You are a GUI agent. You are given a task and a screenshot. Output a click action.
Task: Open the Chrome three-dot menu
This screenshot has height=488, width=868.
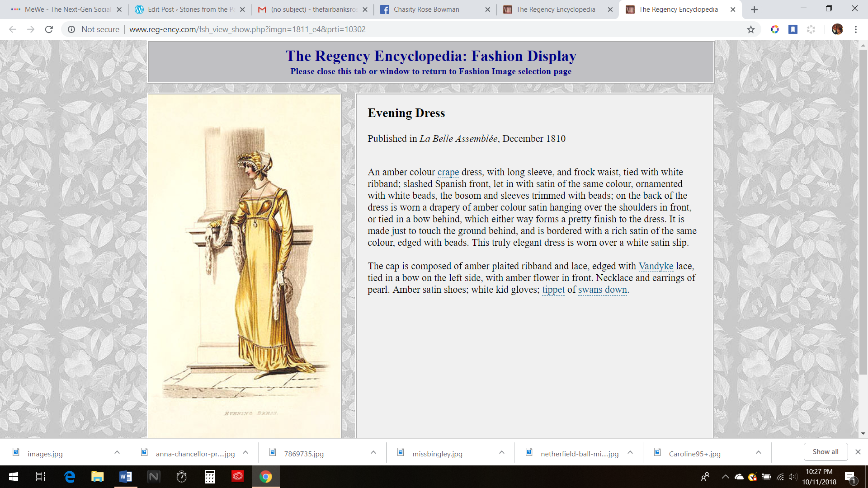click(x=855, y=29)
